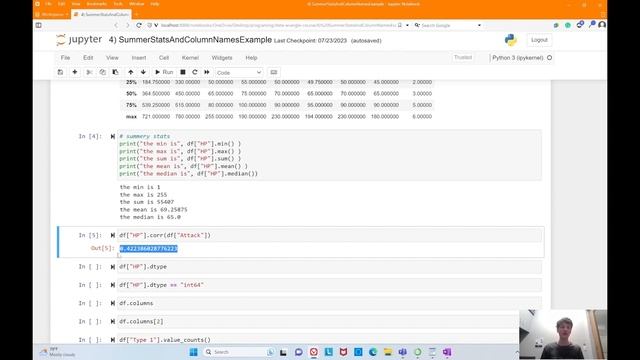This screenshot has width=640, height=360.
Task: Paste cells below icon
Action: click(x=116, y=72)
